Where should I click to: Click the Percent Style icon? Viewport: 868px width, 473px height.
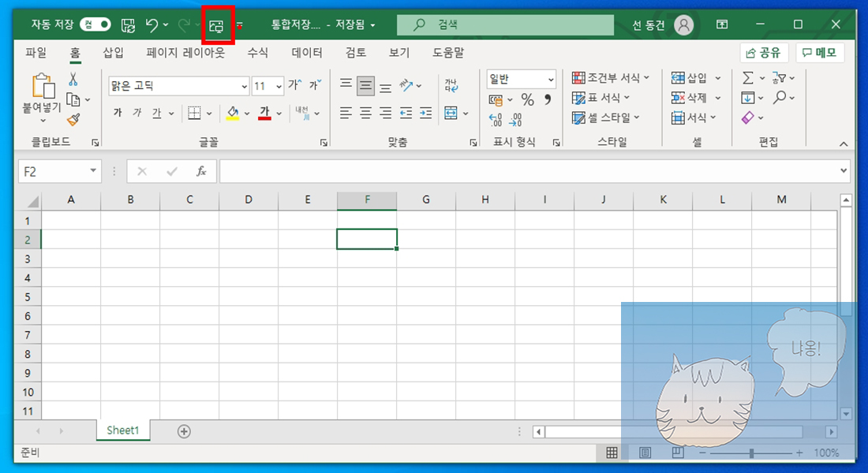coord(528,99)
